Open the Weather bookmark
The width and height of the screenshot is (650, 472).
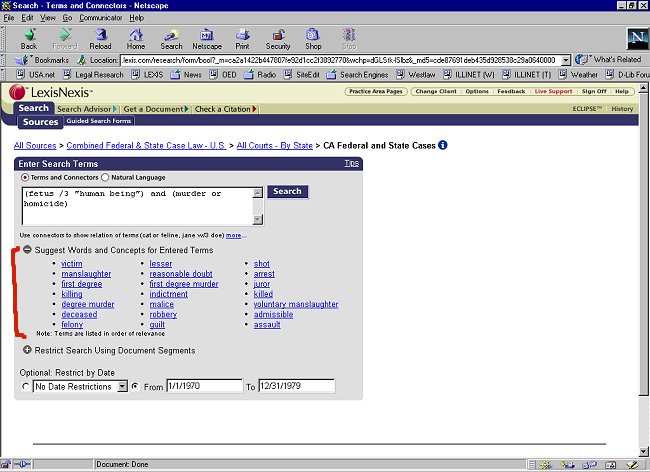pyautogui.click(x=578, y=75)
